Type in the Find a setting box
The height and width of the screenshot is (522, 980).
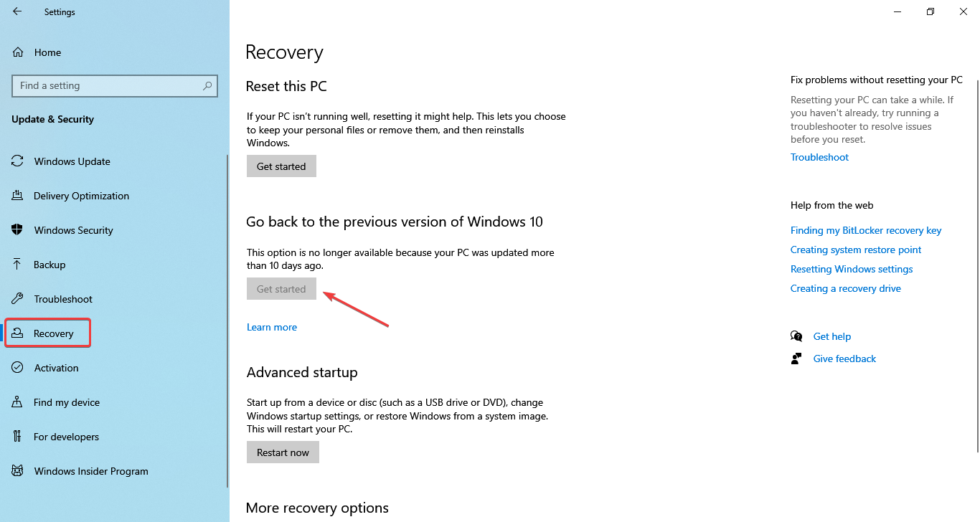pyautogui.click(x=108, y=86)
